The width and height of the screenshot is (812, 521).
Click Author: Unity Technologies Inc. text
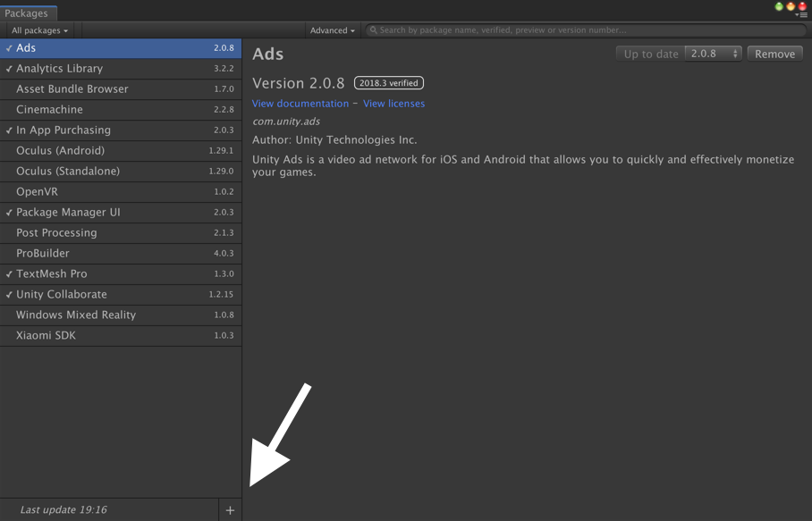click(x=334, y=140)
